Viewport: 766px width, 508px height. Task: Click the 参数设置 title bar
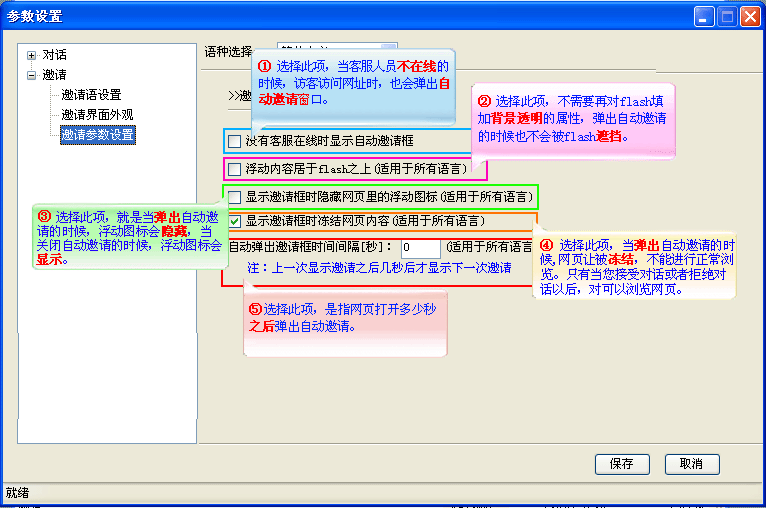pos(350,16)
